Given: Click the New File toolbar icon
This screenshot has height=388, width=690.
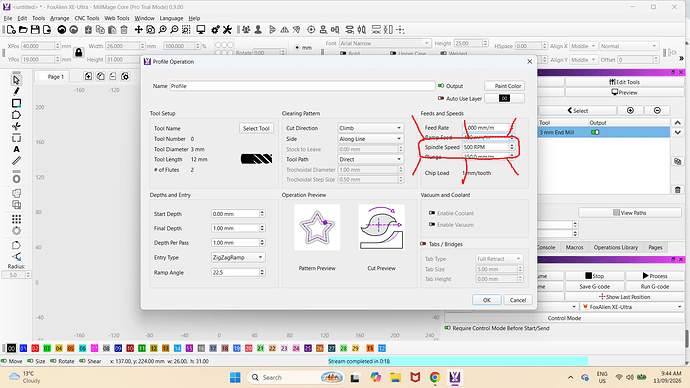Looking at the screenshot, I should pyautogui.click(x=11, y=29).
